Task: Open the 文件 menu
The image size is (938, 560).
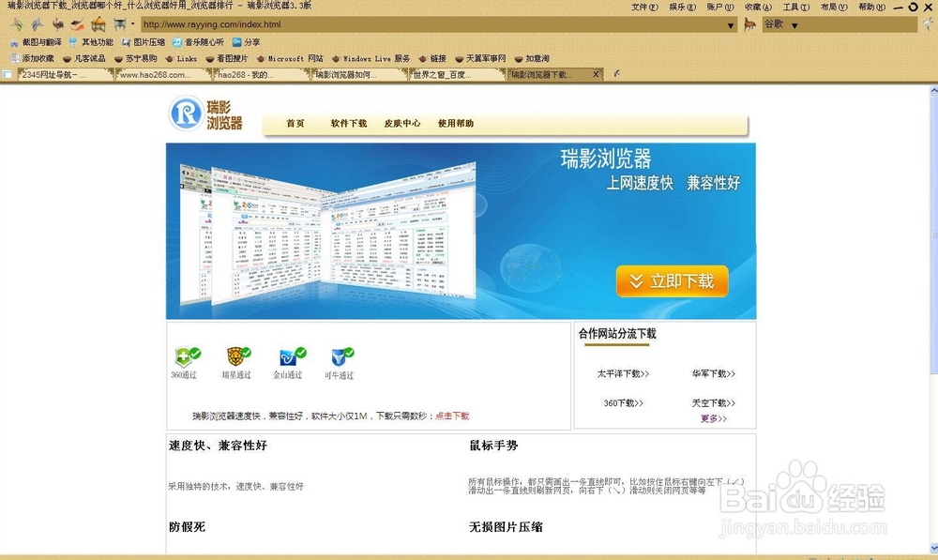Action: click(x=644, y=8)
